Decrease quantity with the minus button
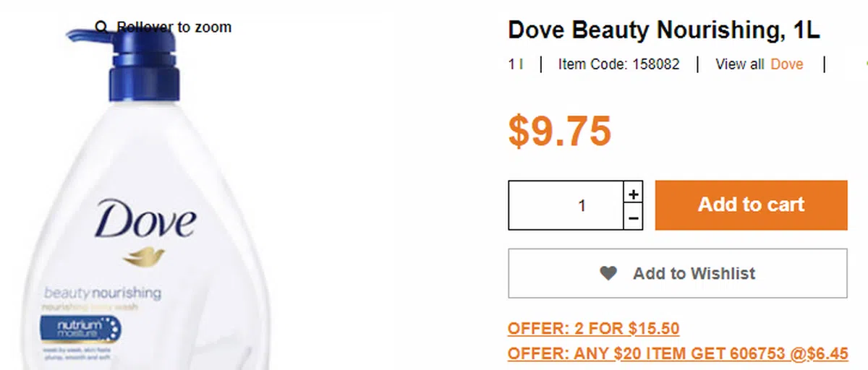The height and width of the screenshot is (370, 868). click(633, 217)
